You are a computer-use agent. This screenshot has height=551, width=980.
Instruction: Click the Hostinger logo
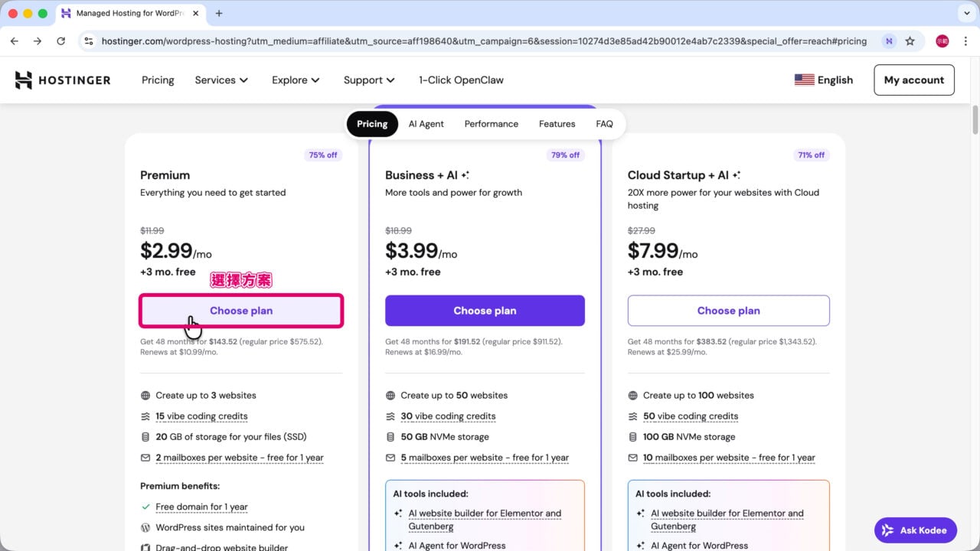pyautogui.click(x=63, y=80)
